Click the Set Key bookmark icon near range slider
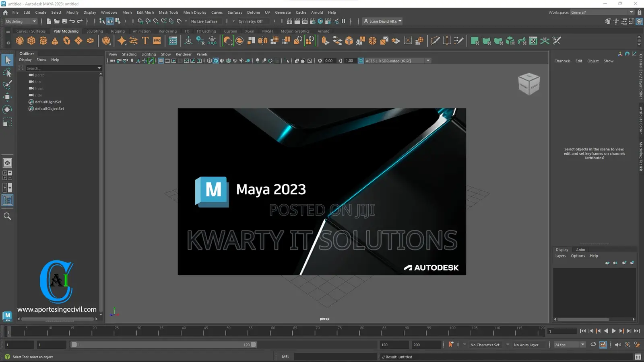 pyautogui.click(x=451, y=344)
